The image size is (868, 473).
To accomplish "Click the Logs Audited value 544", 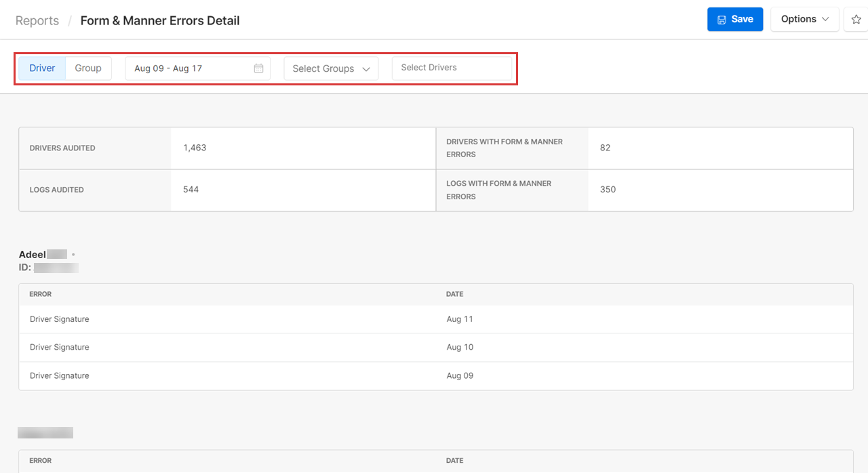I will point(191,190).
